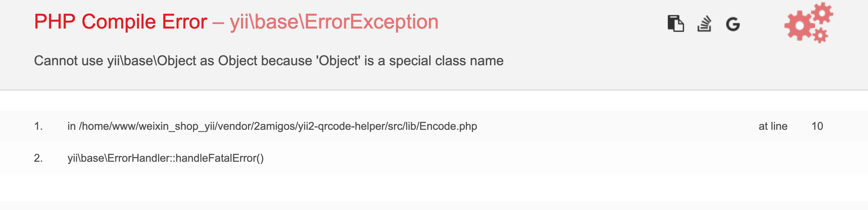Click line number 10 in first trace row
The image size is (868, 210).
pos(817,126)
